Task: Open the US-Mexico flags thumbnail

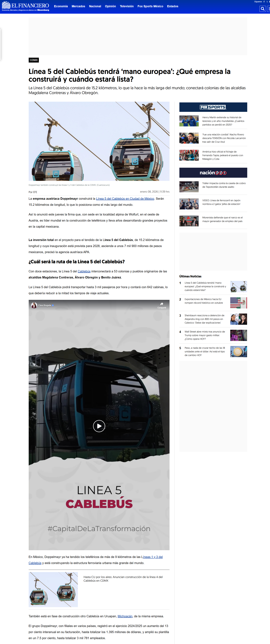Action: coord(238,303)
